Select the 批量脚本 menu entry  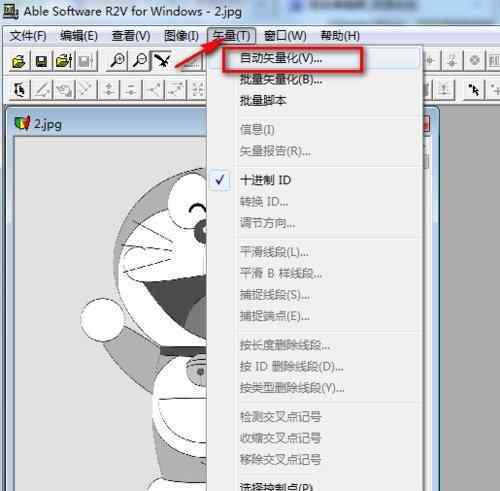pos(315,101)
